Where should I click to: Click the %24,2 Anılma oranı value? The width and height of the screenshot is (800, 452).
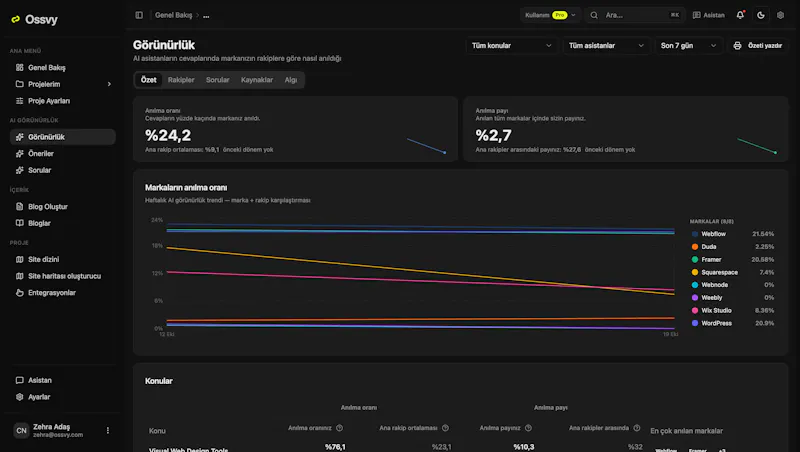tap(168, 135)
